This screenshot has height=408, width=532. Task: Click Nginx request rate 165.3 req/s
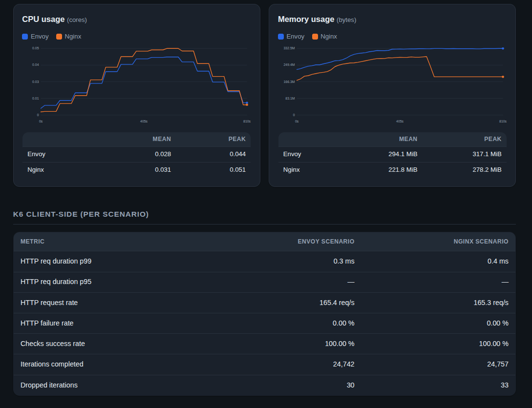[491, 303]
